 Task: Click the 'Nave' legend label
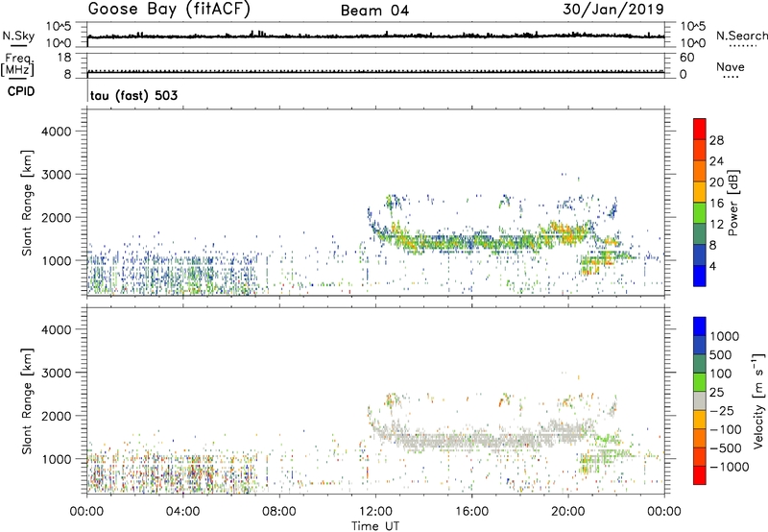(x=731, y=66)
